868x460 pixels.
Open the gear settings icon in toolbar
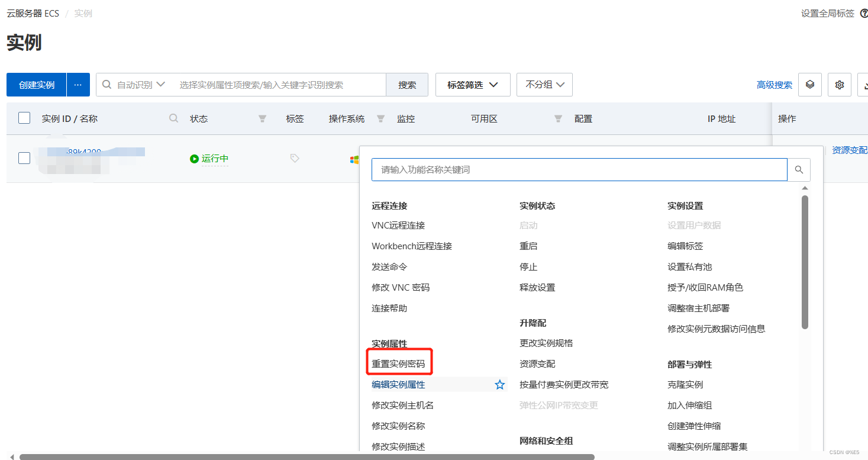click(839, 85)
